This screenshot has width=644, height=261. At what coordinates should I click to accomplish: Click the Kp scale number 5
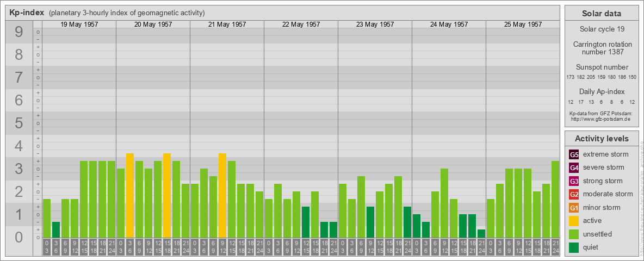tap(19, 123)
